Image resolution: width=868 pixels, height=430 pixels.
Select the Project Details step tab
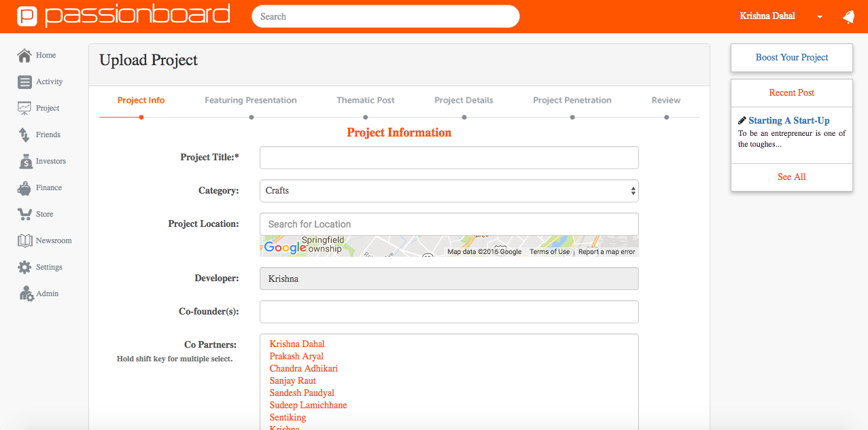point(464,100)
